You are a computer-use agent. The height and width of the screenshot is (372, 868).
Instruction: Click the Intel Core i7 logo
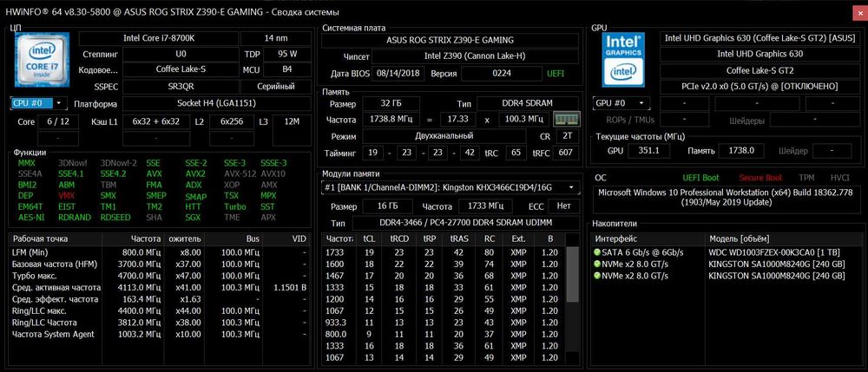click(x=42, y=59)
